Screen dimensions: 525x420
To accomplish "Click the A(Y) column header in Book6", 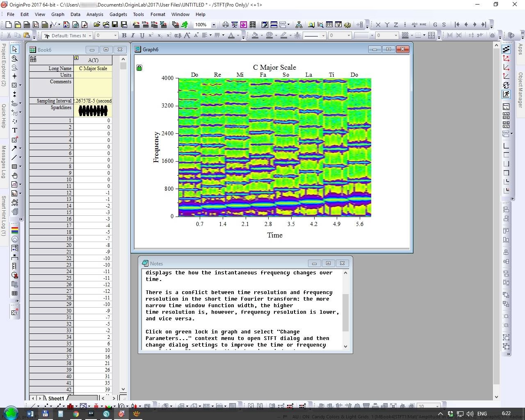I will [x=93, y=60].
